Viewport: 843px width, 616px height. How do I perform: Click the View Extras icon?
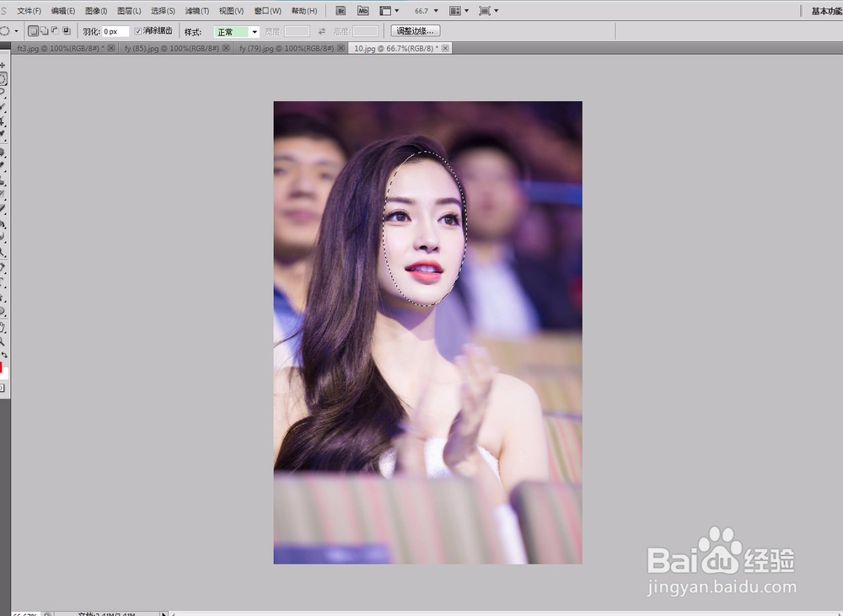385,10
